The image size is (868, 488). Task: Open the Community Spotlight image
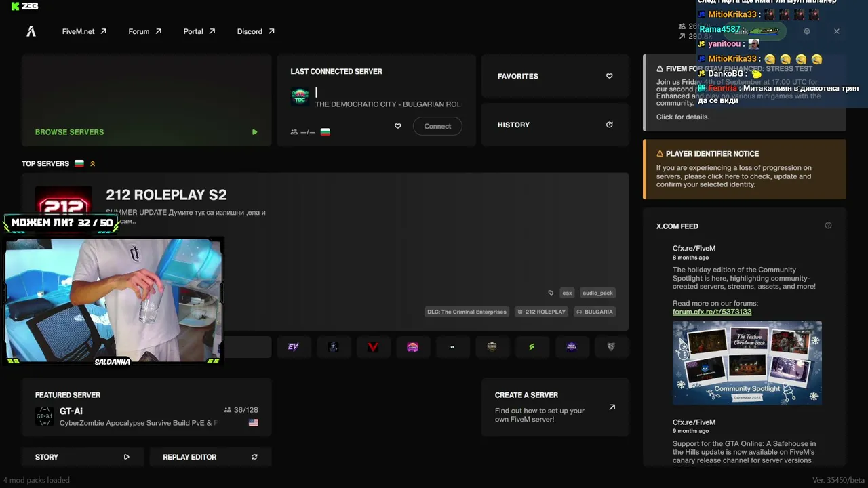click(747, 363)
